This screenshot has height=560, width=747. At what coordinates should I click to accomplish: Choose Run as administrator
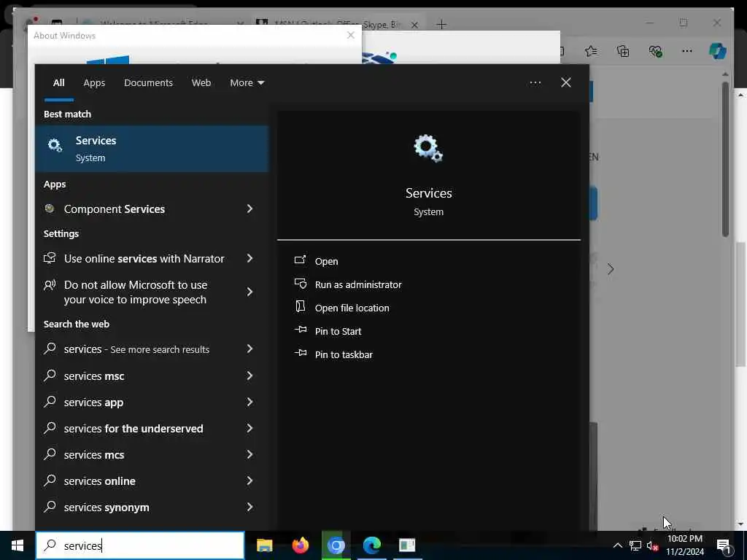tap(358, 285)
